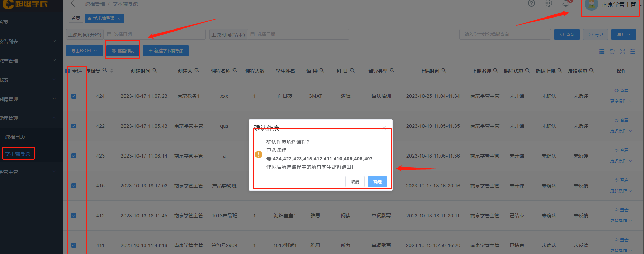Open the settings gear icon in header

click(x=549, y=3)
